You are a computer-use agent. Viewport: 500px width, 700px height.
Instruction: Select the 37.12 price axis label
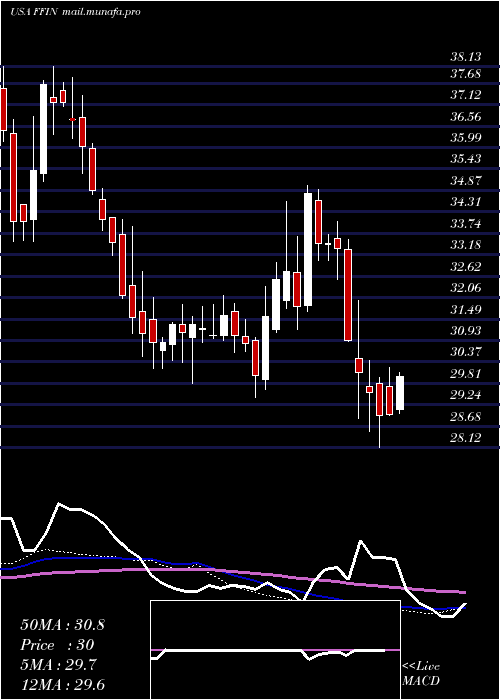(466, 95)
